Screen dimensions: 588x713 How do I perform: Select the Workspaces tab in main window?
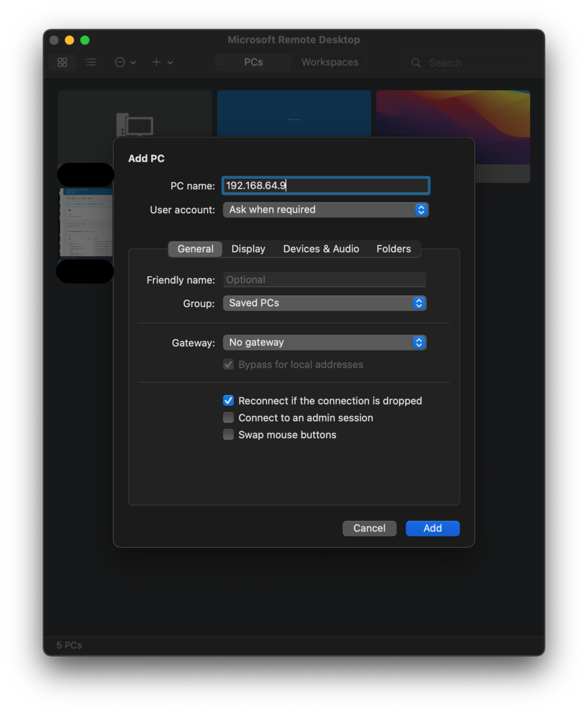pos(330,62)
